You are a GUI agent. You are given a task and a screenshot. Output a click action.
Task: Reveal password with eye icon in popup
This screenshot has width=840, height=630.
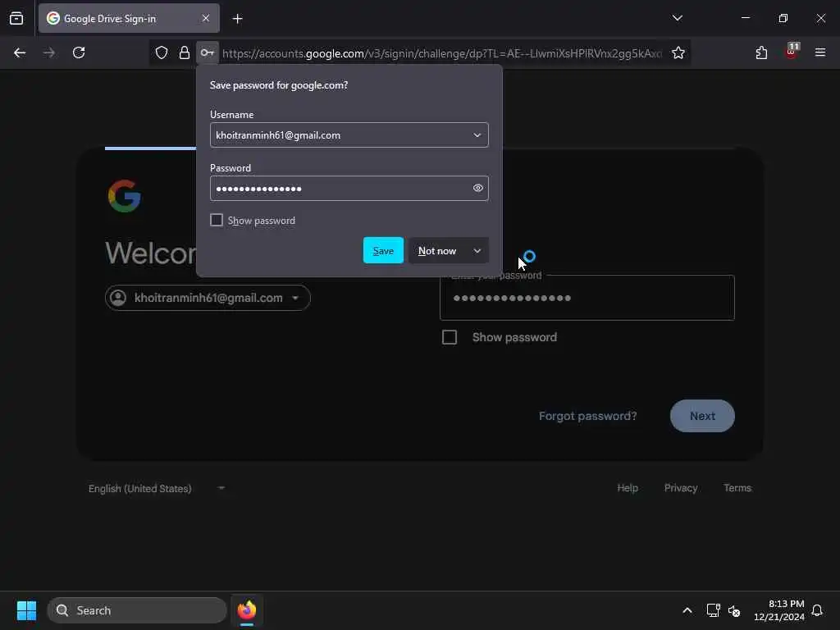[x=478, y=188]
